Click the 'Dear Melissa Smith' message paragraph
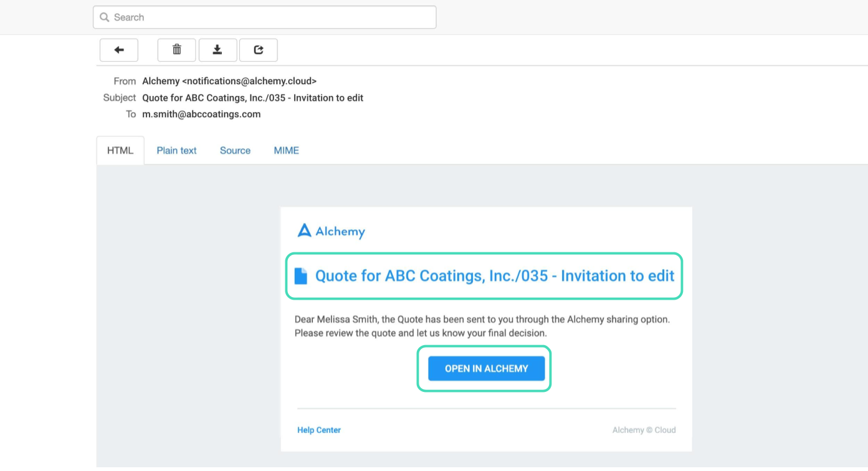 tap(482, 326)
